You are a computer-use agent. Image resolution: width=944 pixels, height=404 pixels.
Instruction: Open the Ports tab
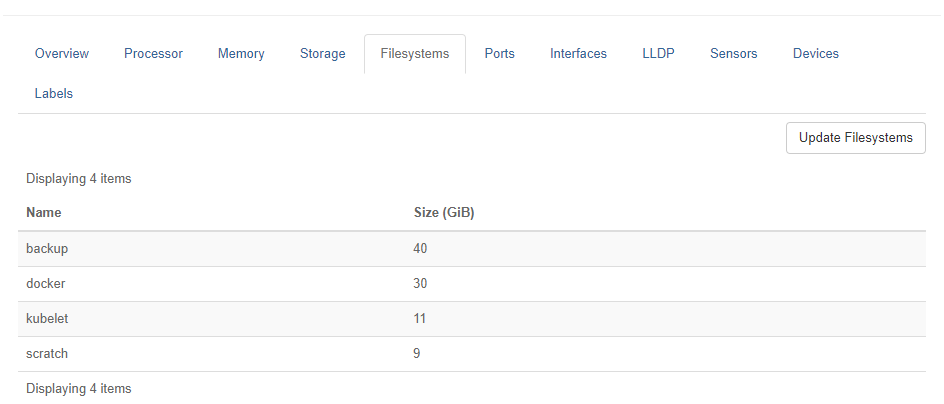[499, 54]
